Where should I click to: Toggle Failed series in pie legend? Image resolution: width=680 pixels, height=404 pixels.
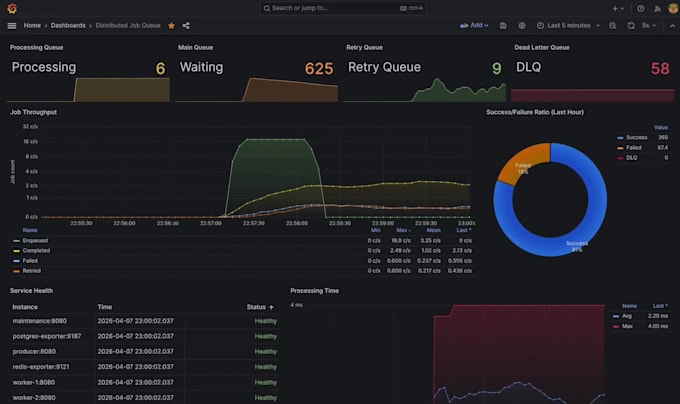(x=634, y=148)
